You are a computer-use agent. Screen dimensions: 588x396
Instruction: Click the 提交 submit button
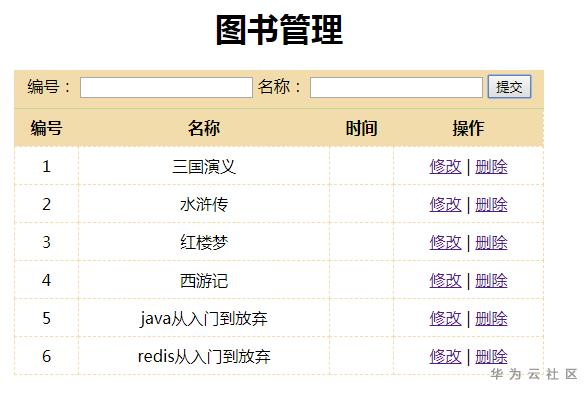tap(509, 87)
